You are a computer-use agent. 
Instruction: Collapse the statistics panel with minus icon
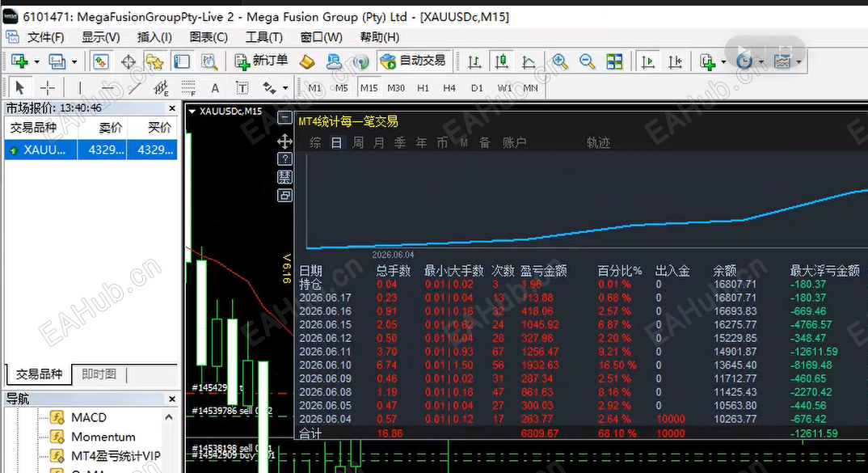tap(284, 117)
